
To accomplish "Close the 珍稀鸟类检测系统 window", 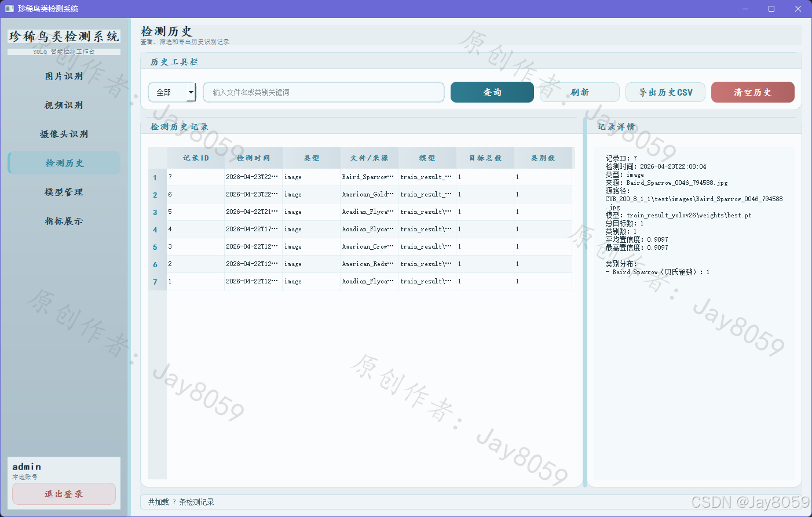I will tap(798, 9).
